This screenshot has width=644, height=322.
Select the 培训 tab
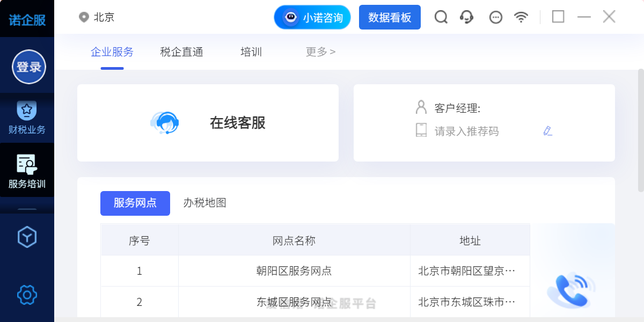point(251,52)
